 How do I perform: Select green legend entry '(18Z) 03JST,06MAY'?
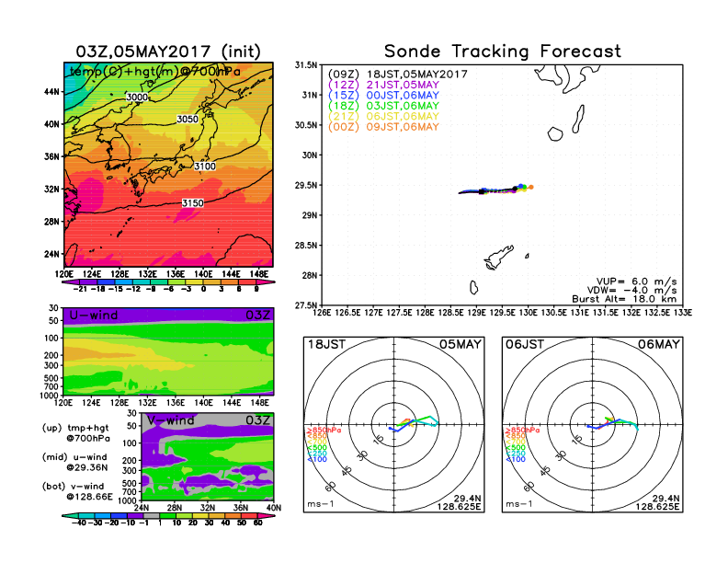tap(383, 106)
